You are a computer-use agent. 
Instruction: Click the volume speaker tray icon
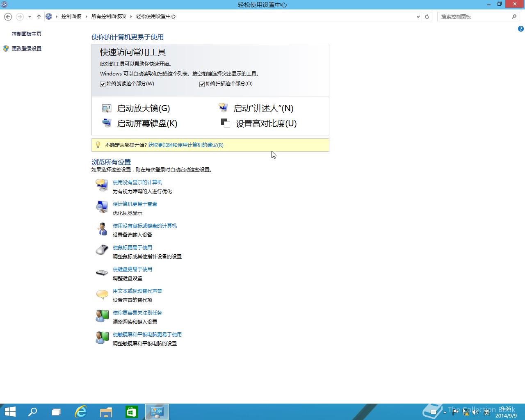pyautogui.click(x=476, y=412)
